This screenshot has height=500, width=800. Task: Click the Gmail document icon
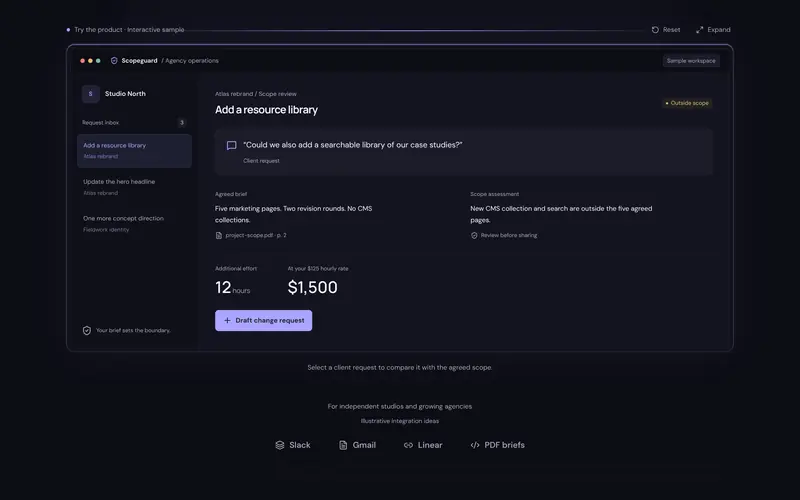pos(343,445)
